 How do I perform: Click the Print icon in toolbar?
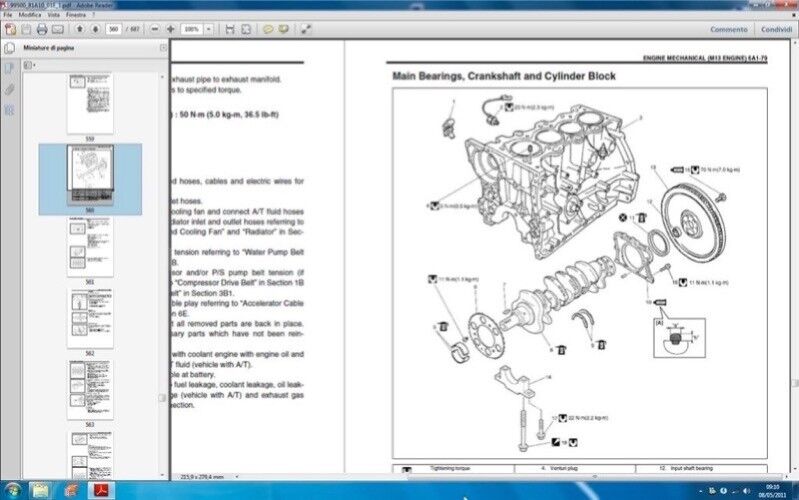point(41,30)
